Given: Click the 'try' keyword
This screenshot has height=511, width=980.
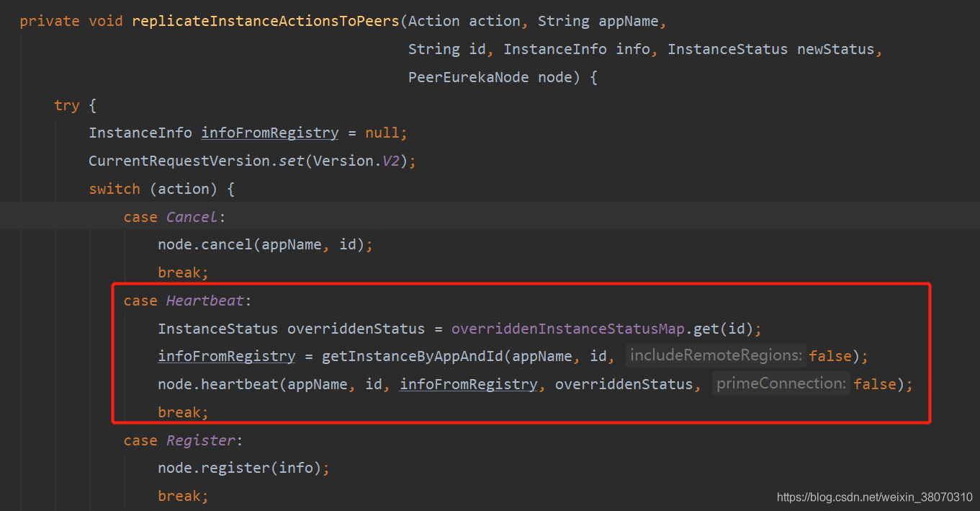Looking at the screenshot, I should [x=67, y=105].
